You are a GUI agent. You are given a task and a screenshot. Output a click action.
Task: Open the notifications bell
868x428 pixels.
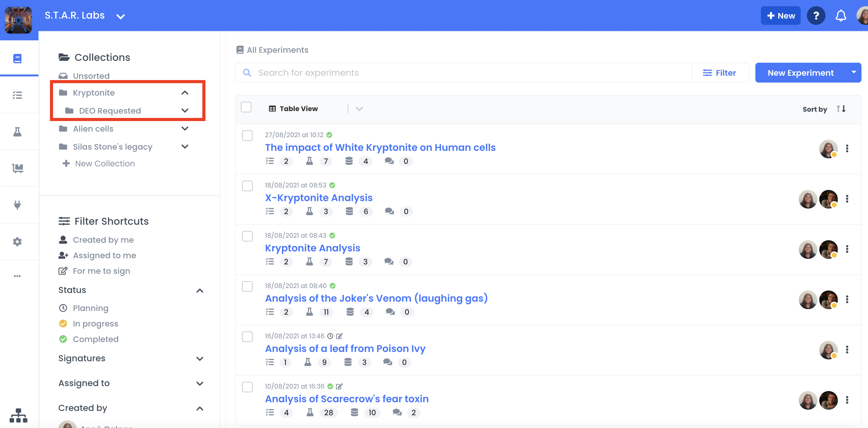coord(840,15)
